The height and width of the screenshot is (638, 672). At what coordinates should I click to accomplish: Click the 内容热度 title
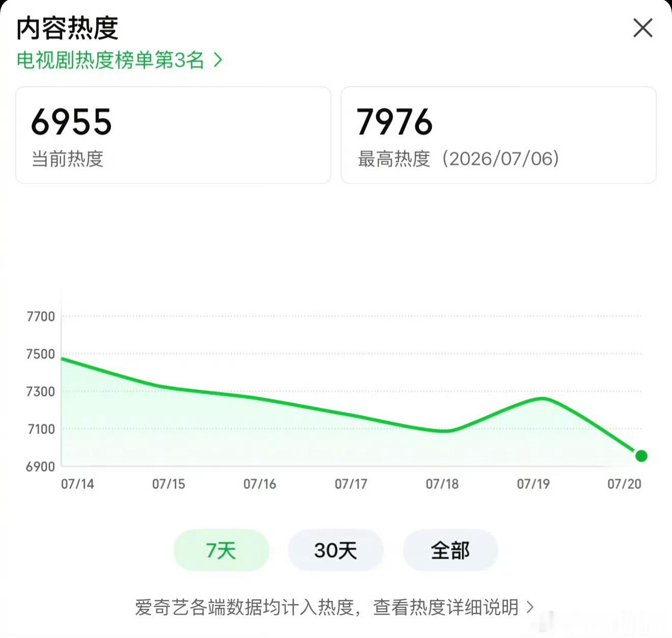click(x=67, y=28)
